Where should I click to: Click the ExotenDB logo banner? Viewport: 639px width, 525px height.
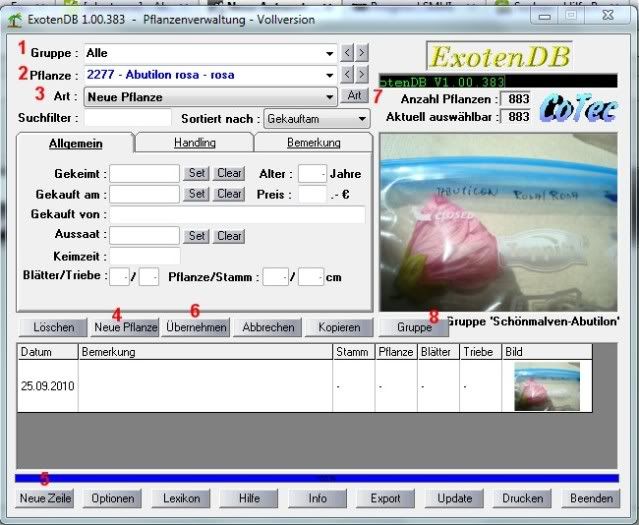[485, 56]
